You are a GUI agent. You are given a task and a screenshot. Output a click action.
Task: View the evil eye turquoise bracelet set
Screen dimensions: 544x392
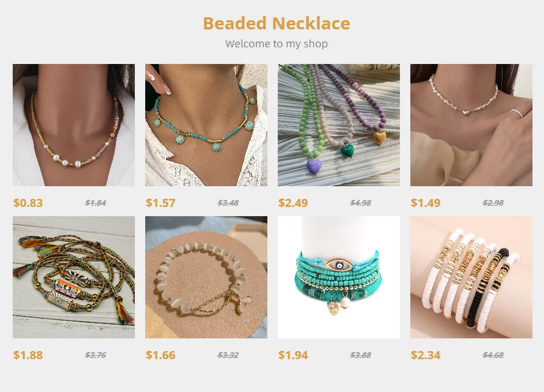[339, 277]
